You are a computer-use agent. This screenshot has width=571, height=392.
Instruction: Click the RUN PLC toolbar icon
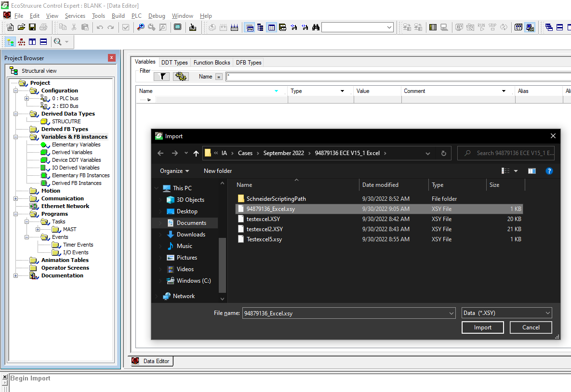click(x=481, y=27)
